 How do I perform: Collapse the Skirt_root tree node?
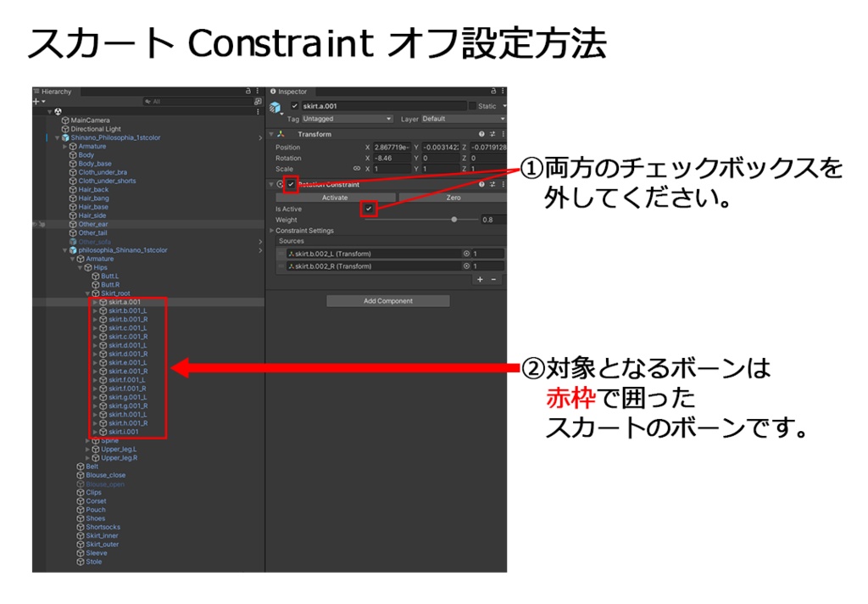coord(87,294)
